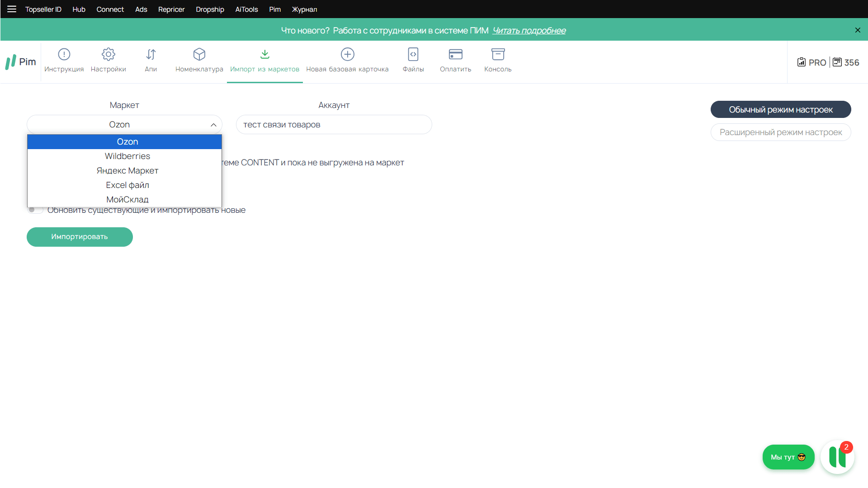Screen dimensions: 868x488
Task: Click the Импортировать button
Action: tap(80, 237)
